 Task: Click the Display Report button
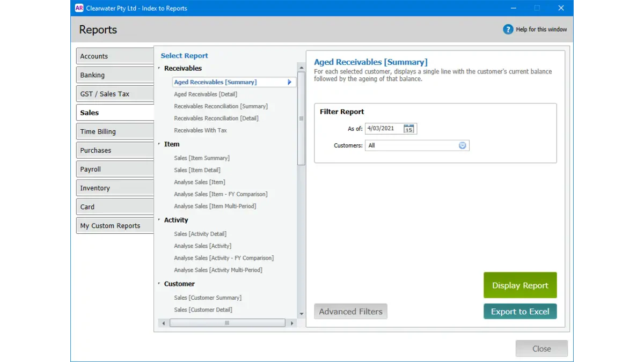[x=520, y=285]
